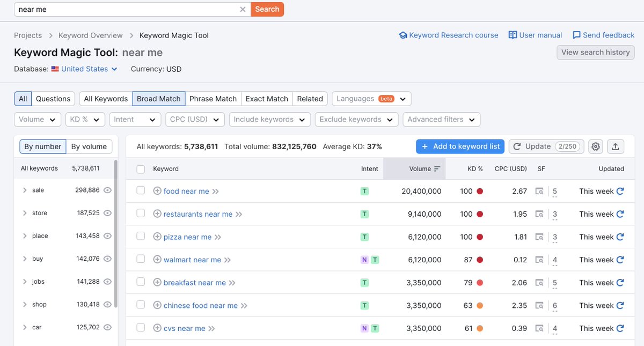Expand the 'place' keyword group
Screen dimensions: 644x346
(x=25, y=236)
